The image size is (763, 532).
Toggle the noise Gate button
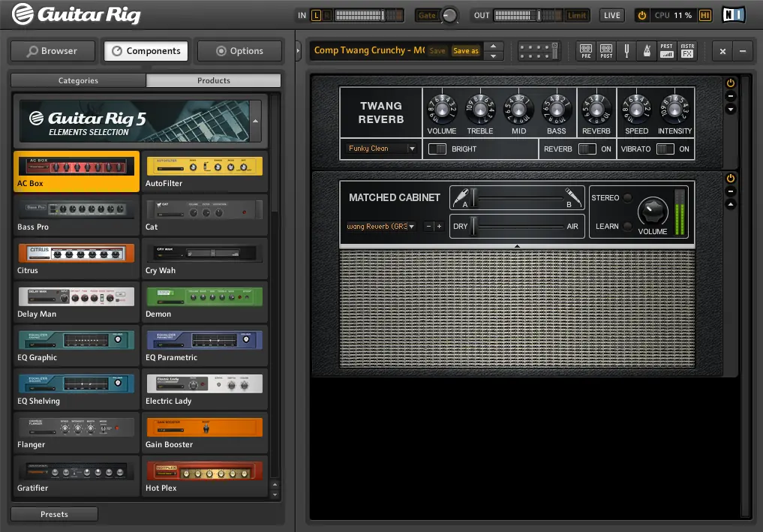(427, 16)
